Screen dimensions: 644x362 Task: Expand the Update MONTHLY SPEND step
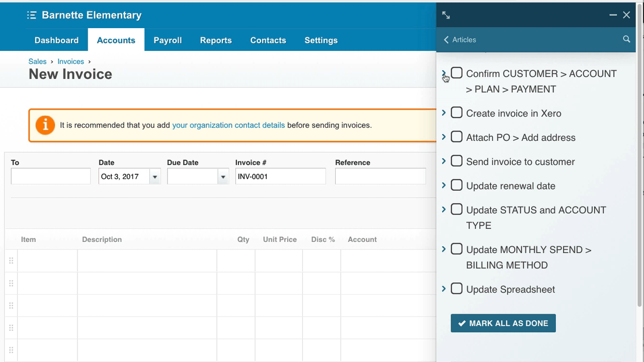click(444, 249)
